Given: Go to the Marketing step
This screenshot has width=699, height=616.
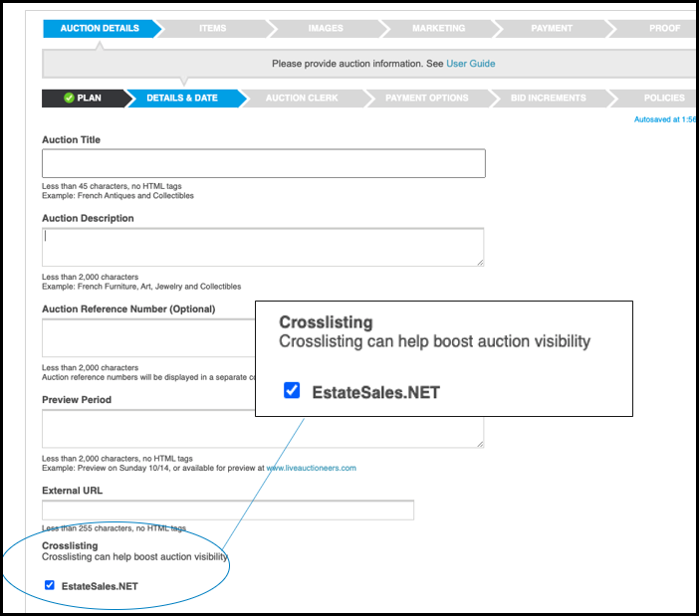Looking at the screenshot, I should 439,29.
